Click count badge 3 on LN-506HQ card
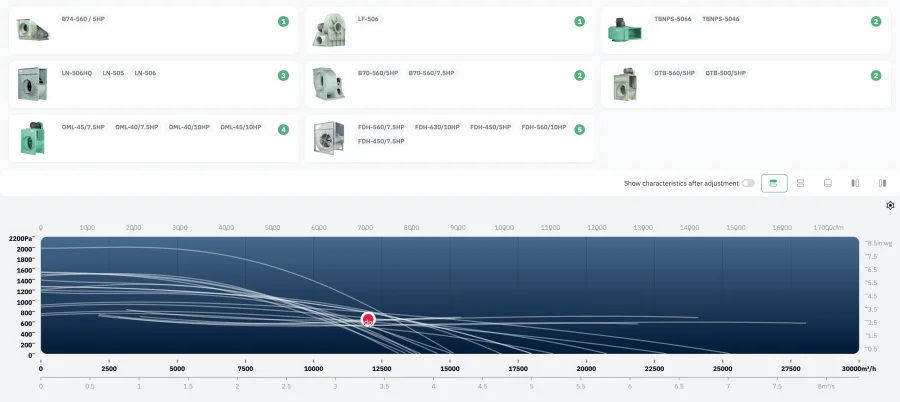The width and height of the screenshot is (900, 402). [x=283, y=75]
